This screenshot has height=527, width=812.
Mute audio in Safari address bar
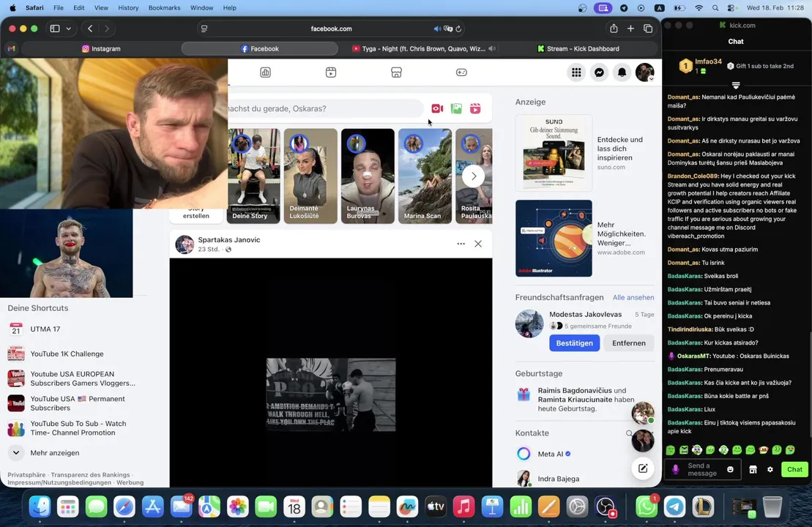click(x=437, y=29)
